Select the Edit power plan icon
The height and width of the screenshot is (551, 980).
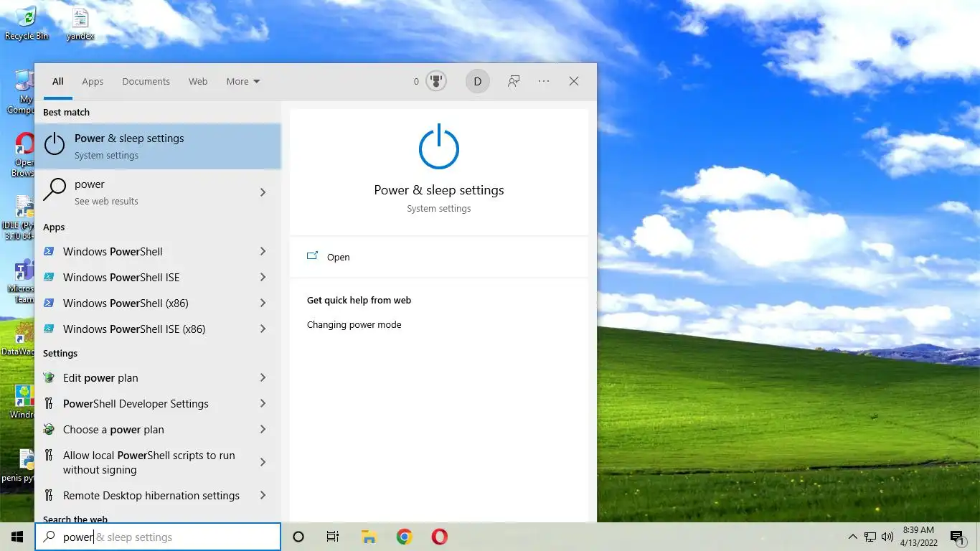(49, 377)
